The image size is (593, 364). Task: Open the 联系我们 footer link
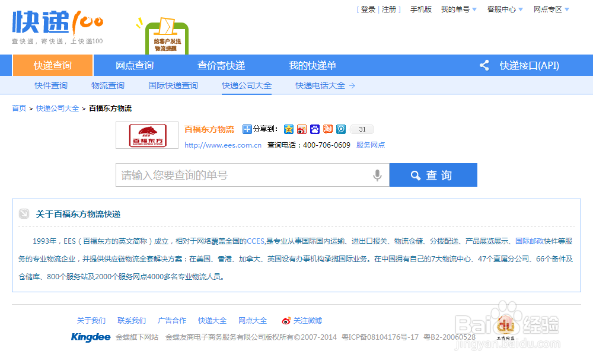tap(132, 321)
